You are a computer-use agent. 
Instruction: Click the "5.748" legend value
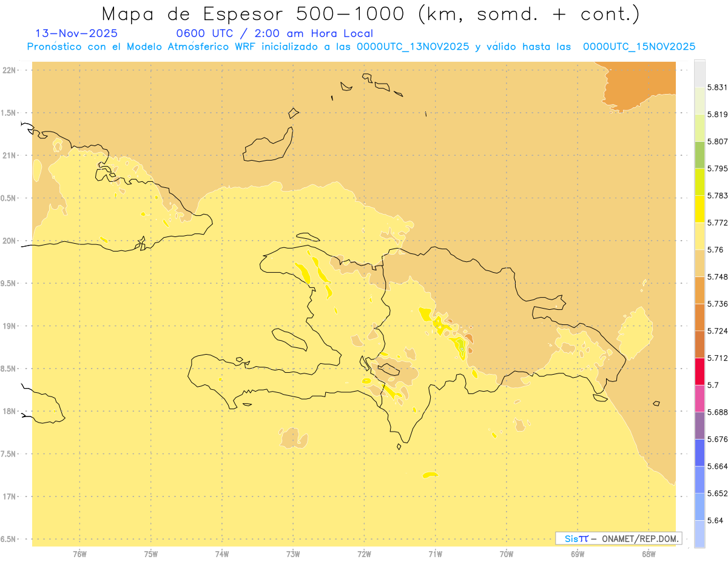pyautogui.click(x=718, y=277)
